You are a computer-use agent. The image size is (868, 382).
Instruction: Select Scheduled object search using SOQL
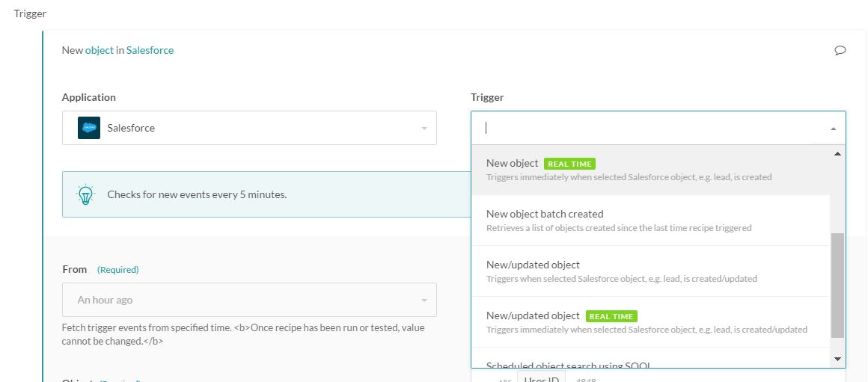click(569, 365)
